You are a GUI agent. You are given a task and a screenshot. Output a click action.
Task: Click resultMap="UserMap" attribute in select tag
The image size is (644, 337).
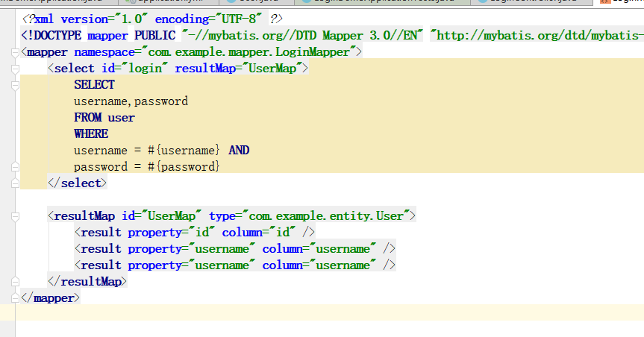(x=239, y=68)
